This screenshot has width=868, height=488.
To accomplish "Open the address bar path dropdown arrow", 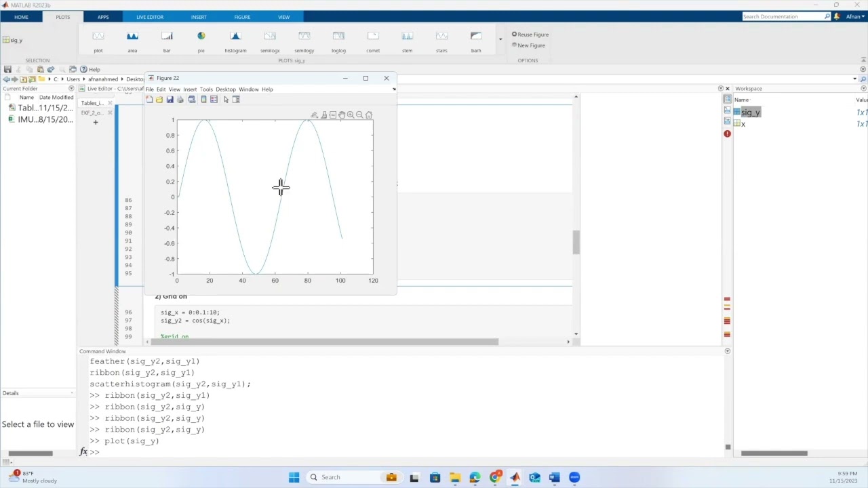I will (854, 79).
